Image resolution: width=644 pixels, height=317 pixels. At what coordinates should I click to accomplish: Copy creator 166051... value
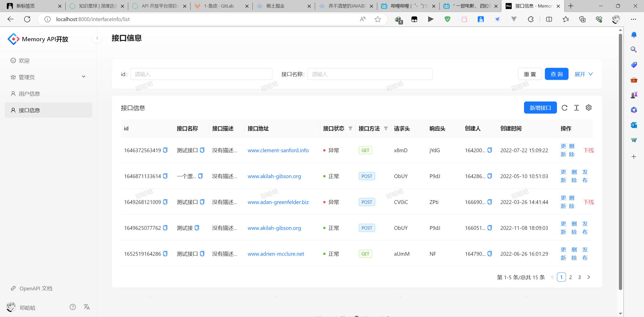490,228
